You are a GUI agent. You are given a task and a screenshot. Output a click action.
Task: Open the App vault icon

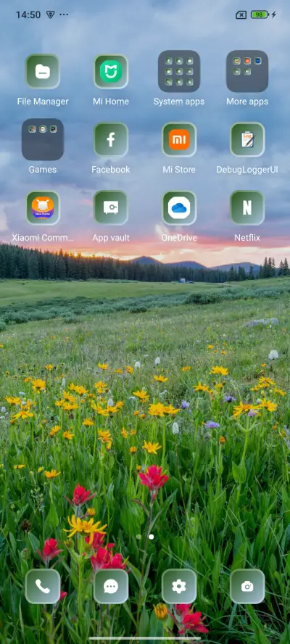tap(111, 208)
